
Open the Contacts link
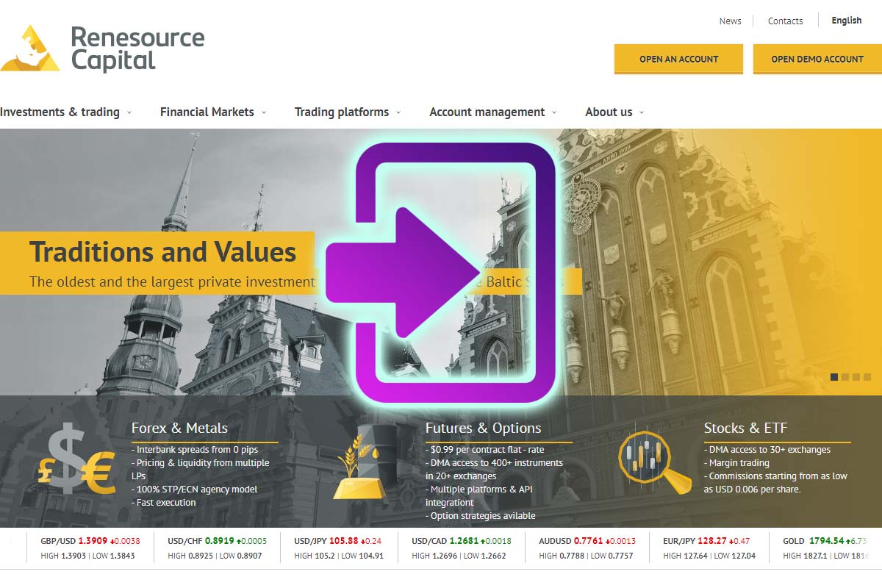coord(785,21)
